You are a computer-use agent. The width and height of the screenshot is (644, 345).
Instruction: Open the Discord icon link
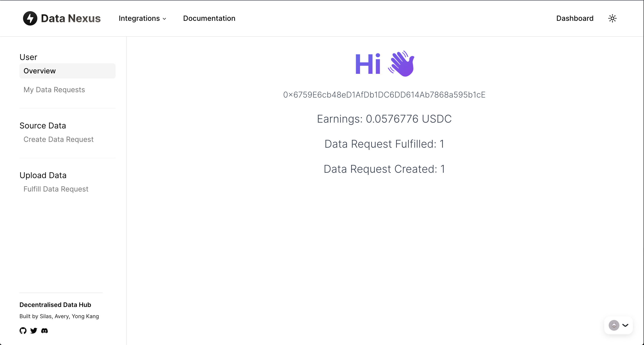point(44,330)
